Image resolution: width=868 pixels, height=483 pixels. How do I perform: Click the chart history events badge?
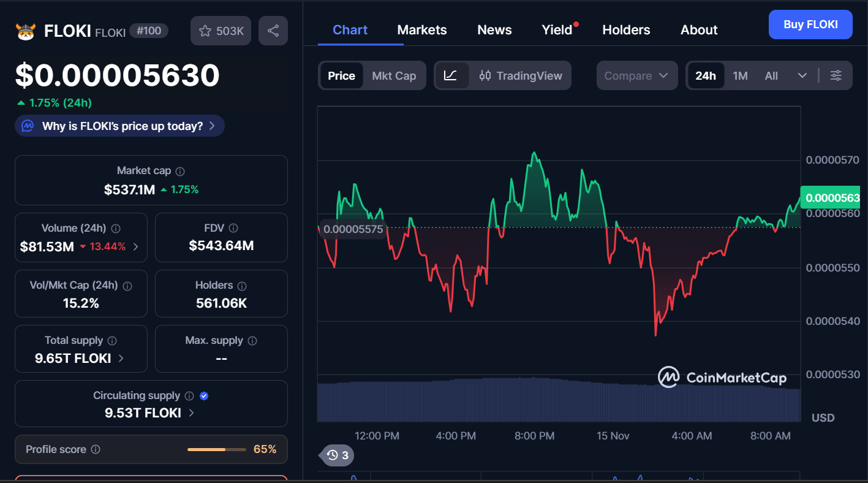(338, 455)
